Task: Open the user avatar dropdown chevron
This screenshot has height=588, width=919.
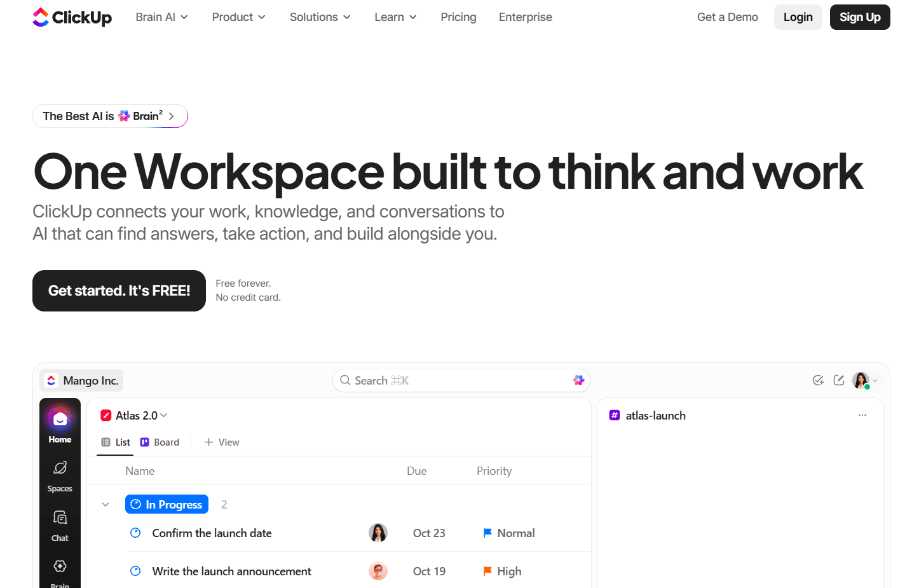Action: [x=875, y=381]
